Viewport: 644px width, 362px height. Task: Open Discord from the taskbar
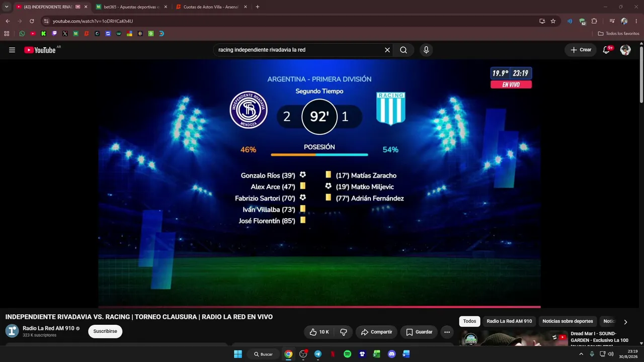391,354
